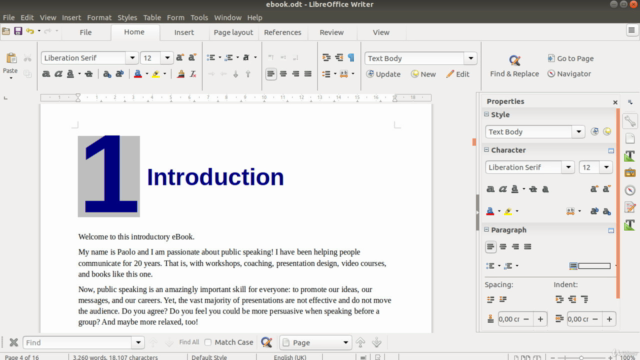Justify text in the ribbon
This screenshot has width=640, height=360.
point(308,74)
